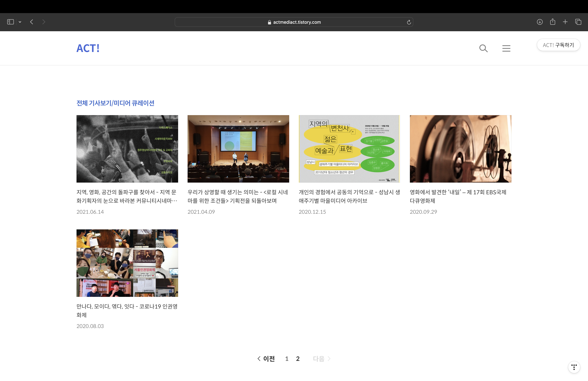Click the address bar URL field

294,22
